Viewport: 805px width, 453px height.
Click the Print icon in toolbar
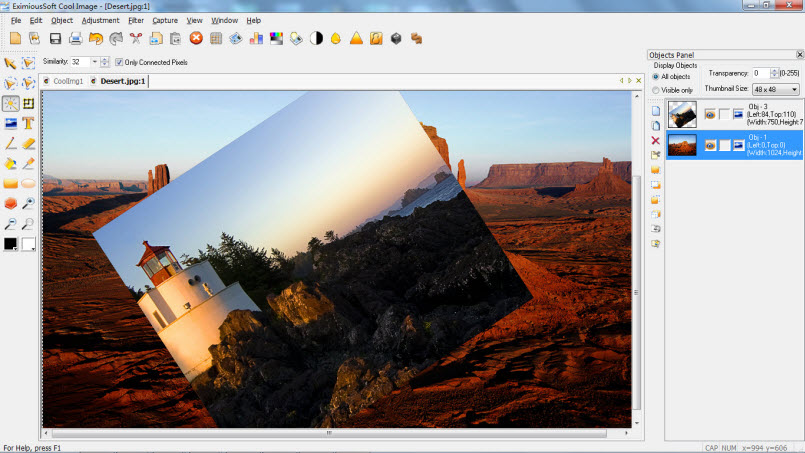tap(75, 39)
